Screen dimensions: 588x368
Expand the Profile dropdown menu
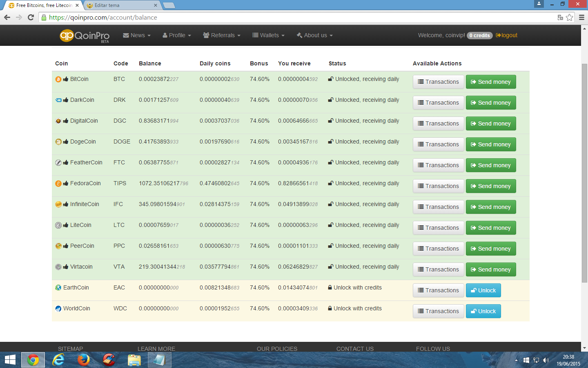pyautogui.click(x=177, y=36)
